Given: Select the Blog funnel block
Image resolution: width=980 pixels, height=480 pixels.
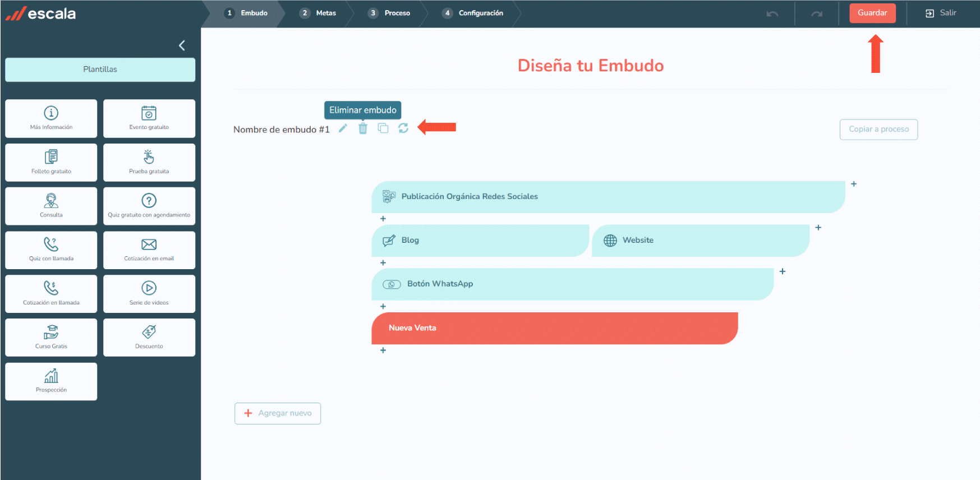Looking at the screenshot, I should (x=480, y=241).
